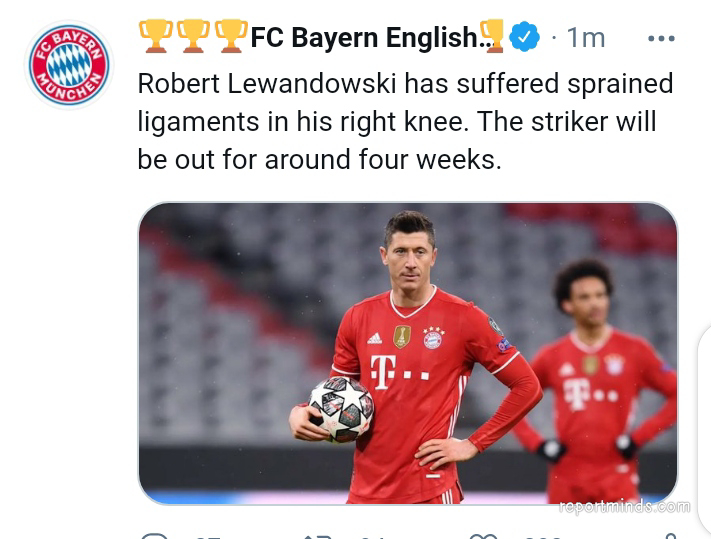Viewport: 711px width, 539px height.
Task: Click the blue verified badge
Action: click(x=524, y=37)
